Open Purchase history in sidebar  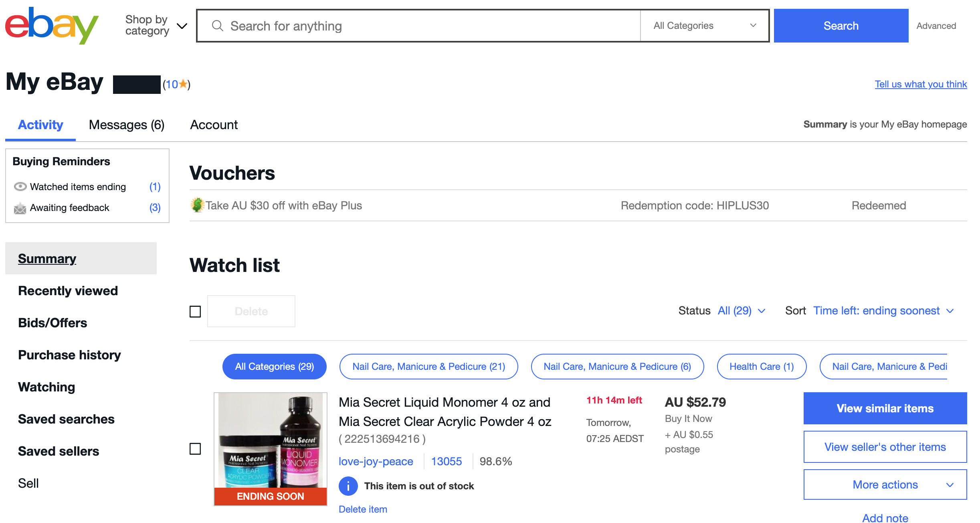click(x=69, y=355)
